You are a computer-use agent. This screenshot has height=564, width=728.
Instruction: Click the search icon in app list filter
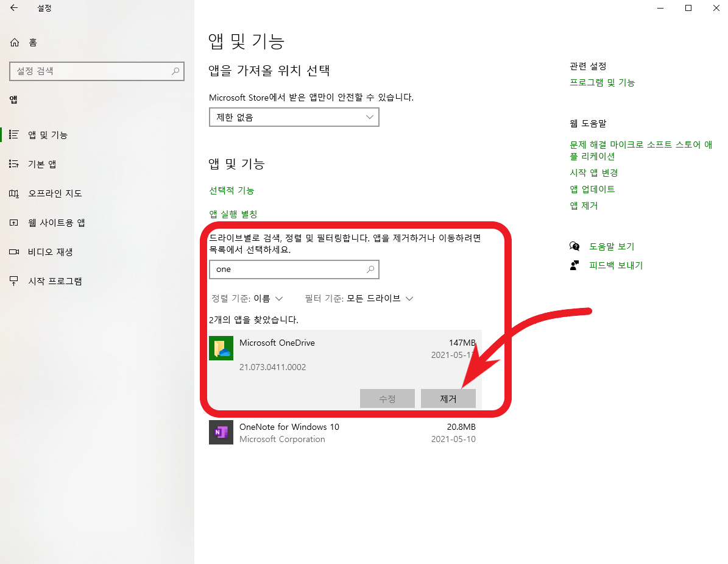click(x=370, y=270)
